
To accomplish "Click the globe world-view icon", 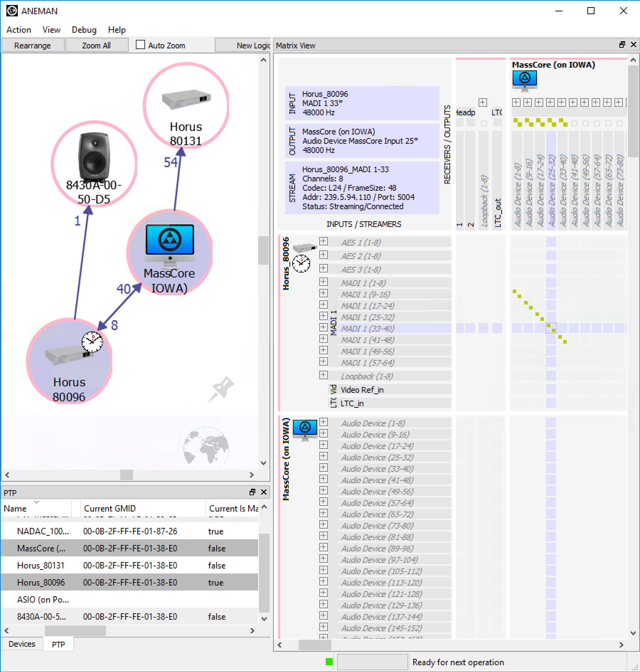I will click(206, 448).
